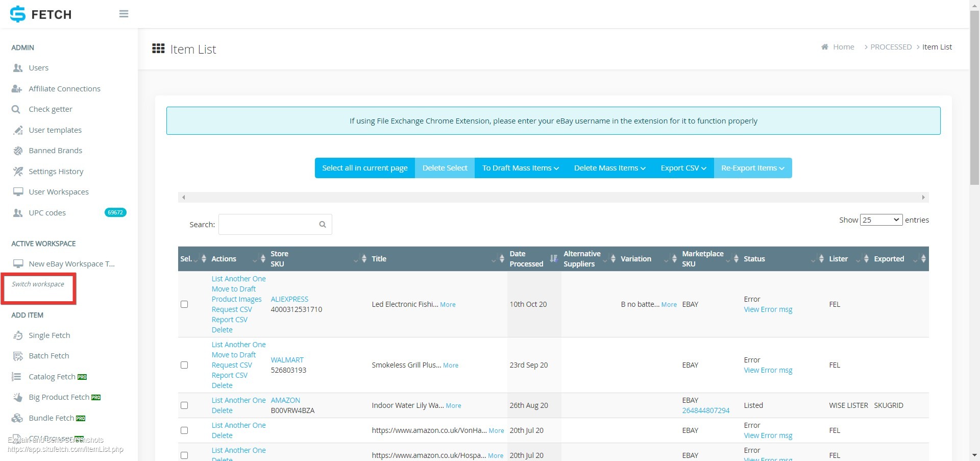Viewport: 980px width, 461px height.
Task: Click the 69672 UPC count badge
Action: coord(115,212)
